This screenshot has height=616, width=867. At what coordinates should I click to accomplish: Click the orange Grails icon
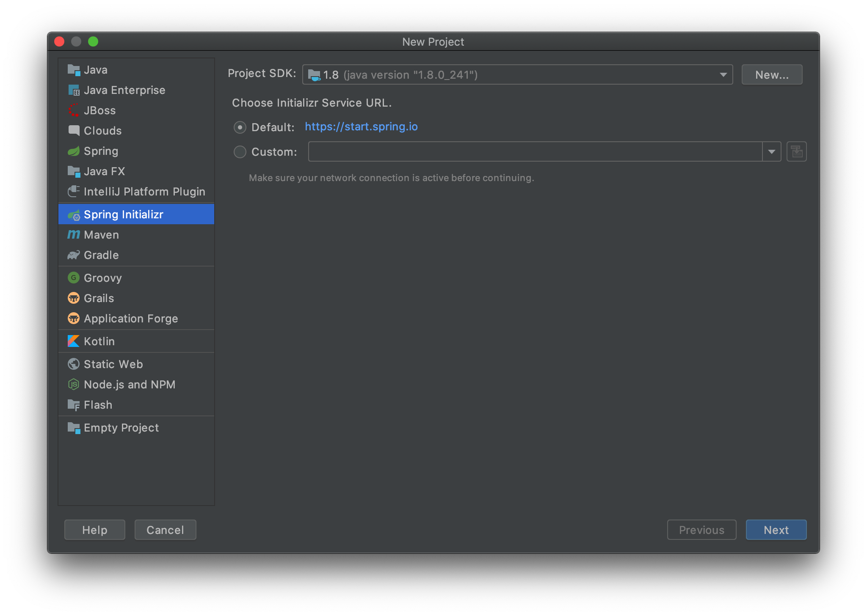pos(74,298)
